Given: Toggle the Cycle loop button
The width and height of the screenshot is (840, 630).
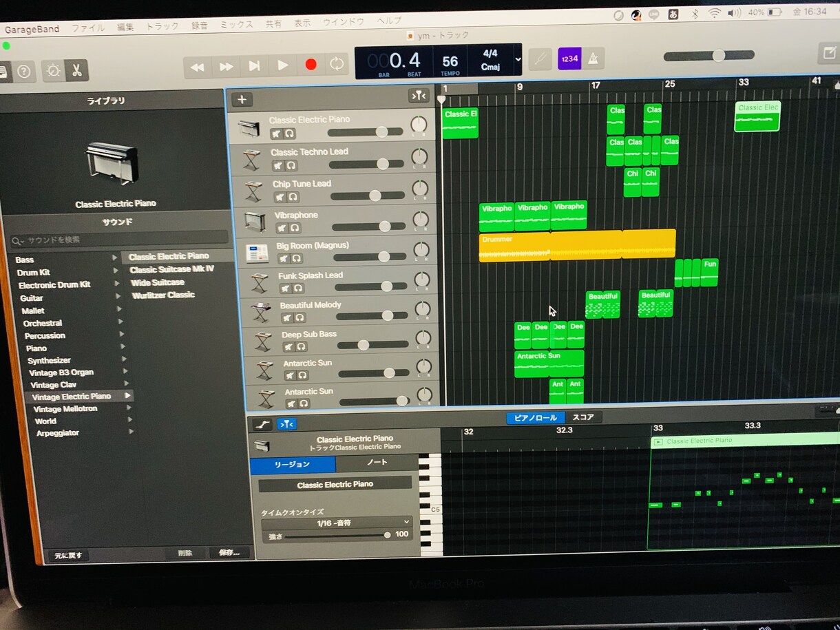Looking at the screenshot, I should [337, 64].
